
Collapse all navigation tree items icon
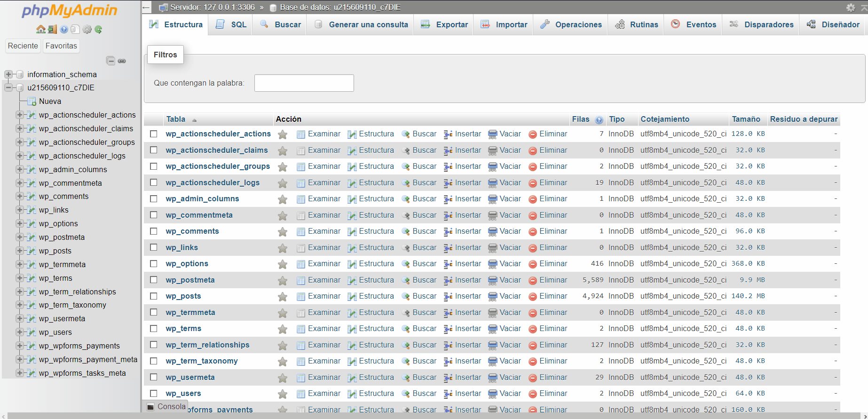click(110, 61)
